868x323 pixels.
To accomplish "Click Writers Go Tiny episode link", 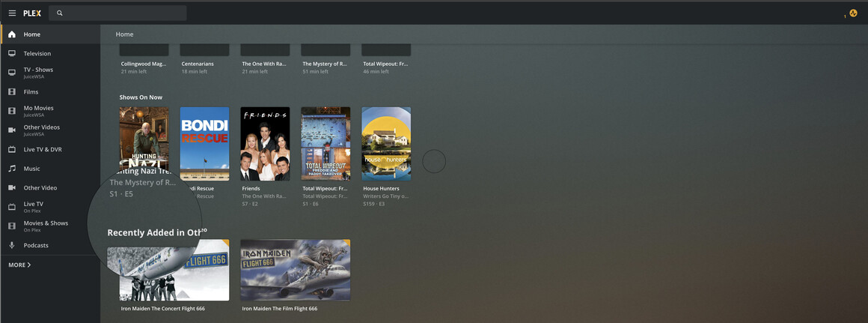I will pyautogui.click(x=385, y=196).
